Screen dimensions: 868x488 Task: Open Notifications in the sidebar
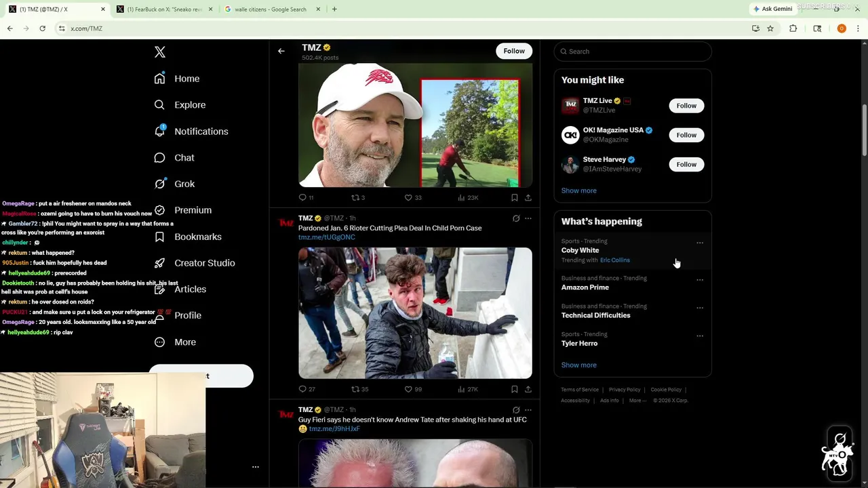[191, 131]
